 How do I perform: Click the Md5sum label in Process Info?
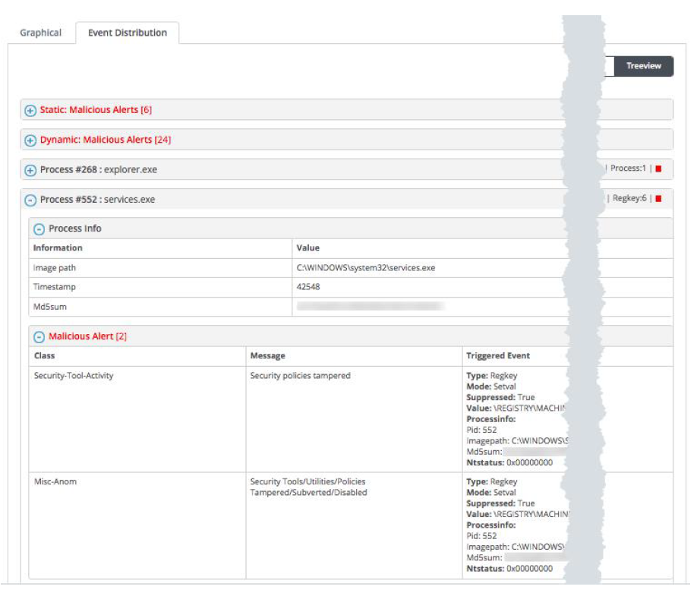[x=50, y=307]
